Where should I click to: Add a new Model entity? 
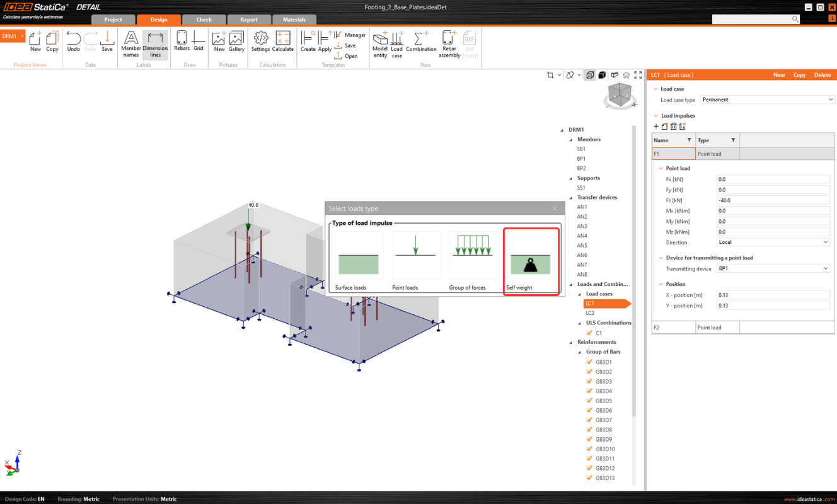pos(380,43)
